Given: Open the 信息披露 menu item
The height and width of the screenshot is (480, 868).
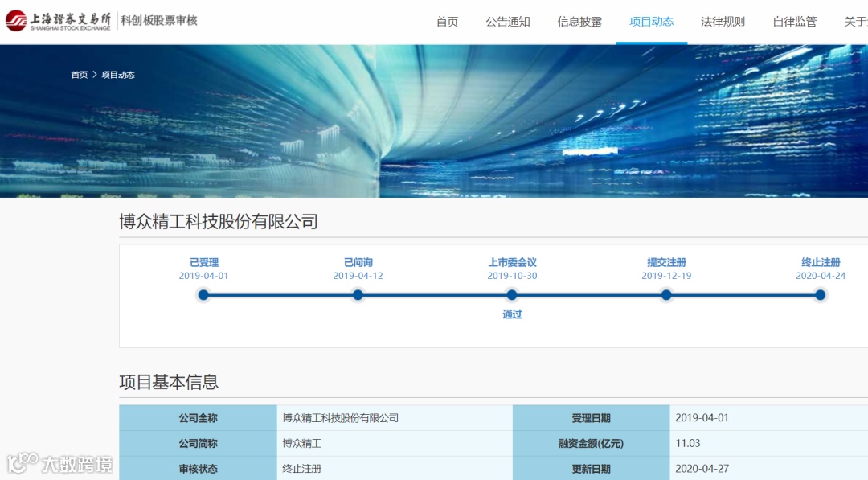Looking at the screenshot, I should click(579, 22).
